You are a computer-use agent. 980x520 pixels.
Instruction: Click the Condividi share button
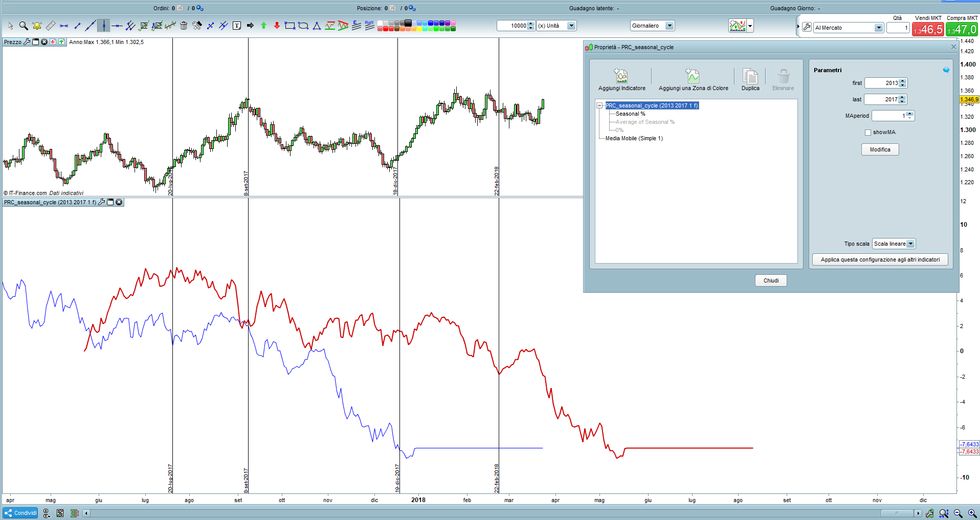pyautogui.click(x=20, y=513)
